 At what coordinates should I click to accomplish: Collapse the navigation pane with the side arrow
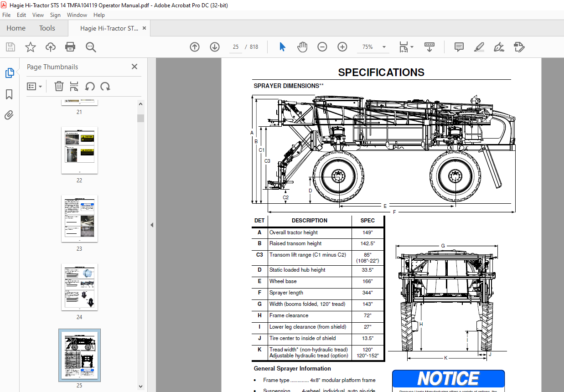[152, 225]
